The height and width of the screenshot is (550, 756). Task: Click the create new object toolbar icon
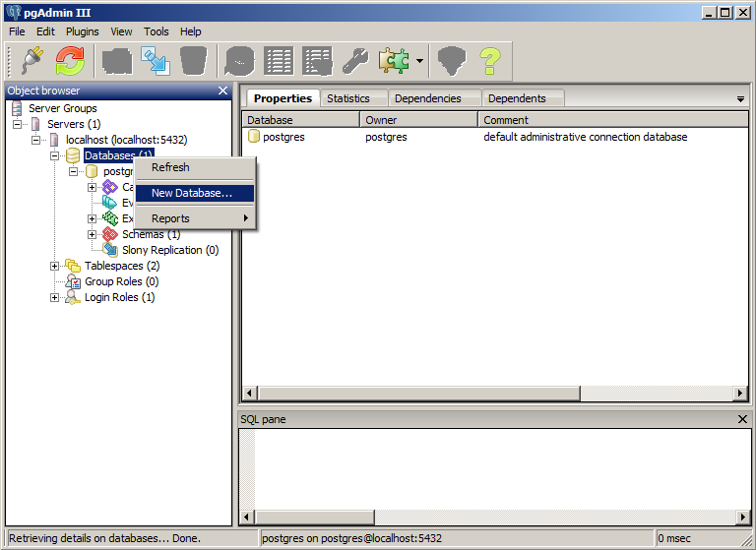156,61
